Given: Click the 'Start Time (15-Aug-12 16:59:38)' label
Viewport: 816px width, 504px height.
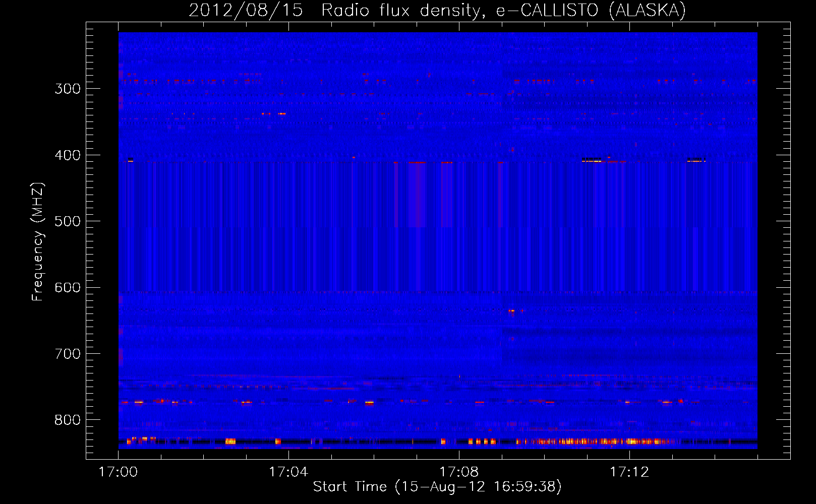Looking at the screenshot, I should click(437, 487).
